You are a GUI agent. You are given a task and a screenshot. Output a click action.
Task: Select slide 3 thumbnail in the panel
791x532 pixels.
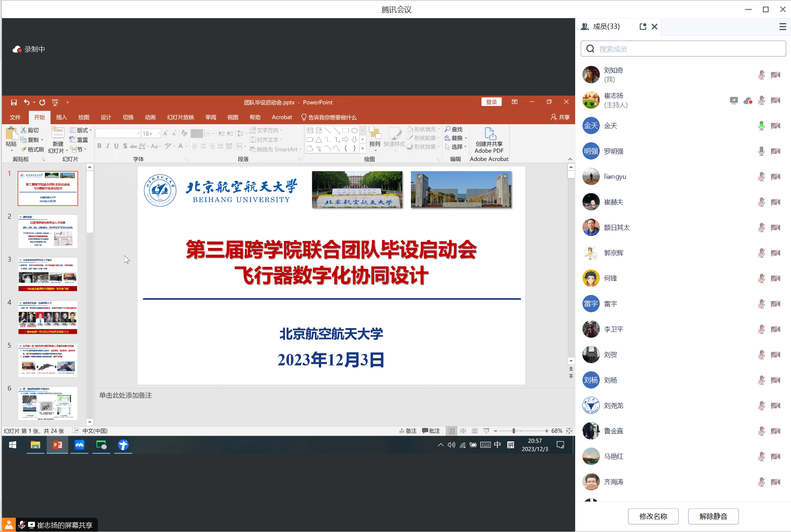pos(48,274)
